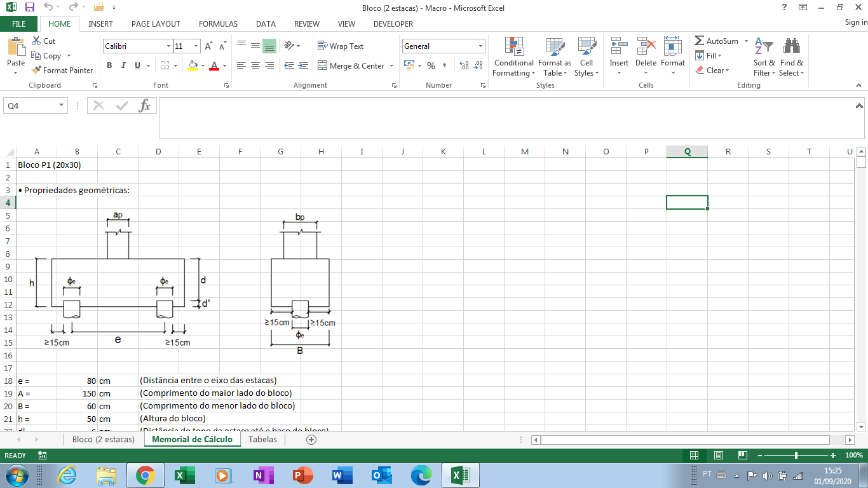Click the Delete cells icon
Image resolution: width=868 pixels, height=488 pixels.
tap(646, 46)
